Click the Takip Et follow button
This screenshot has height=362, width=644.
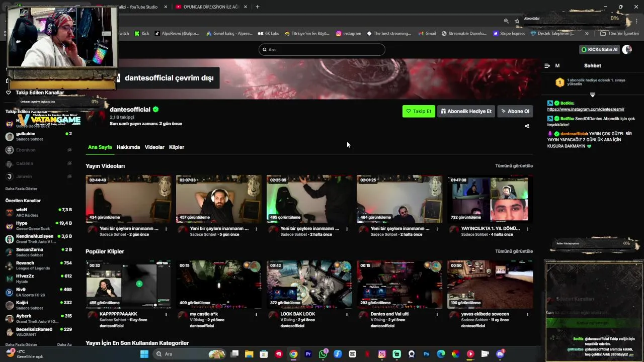pyautogui.click(x=419, y=111)
